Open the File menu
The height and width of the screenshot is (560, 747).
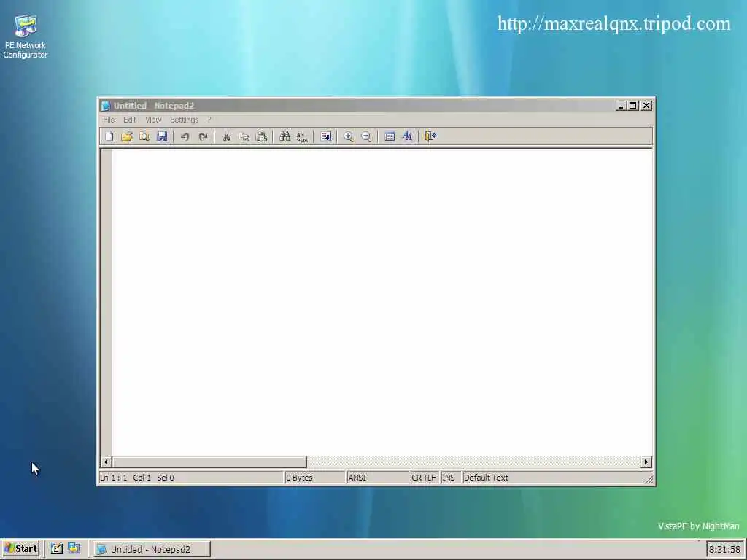(x=109, y=120)
